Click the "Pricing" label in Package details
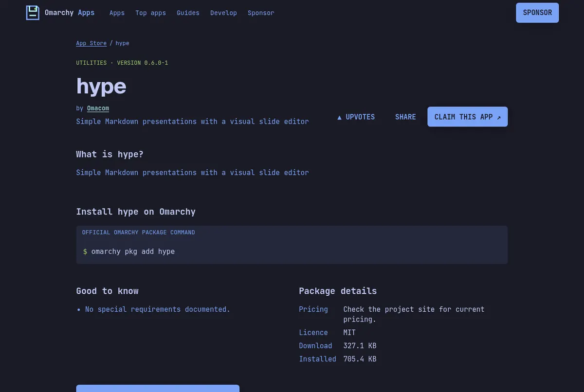584x392 pixels. (313, 309)
